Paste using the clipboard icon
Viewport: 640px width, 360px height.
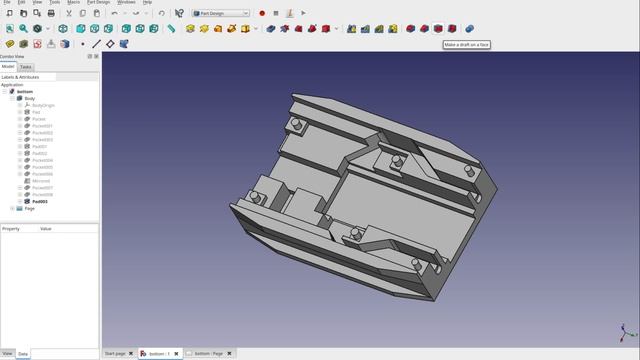(97, 13)
